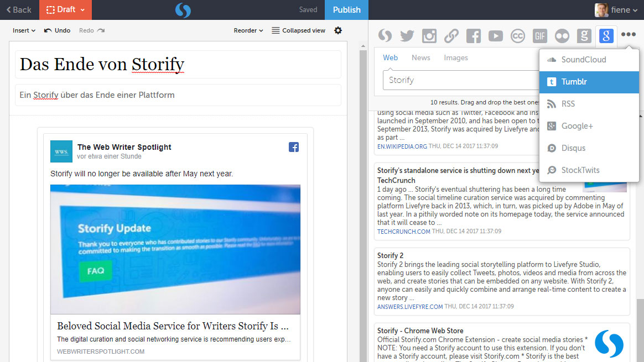
Task: Select the GIF source icon
Action: click(x=540, y=36)
